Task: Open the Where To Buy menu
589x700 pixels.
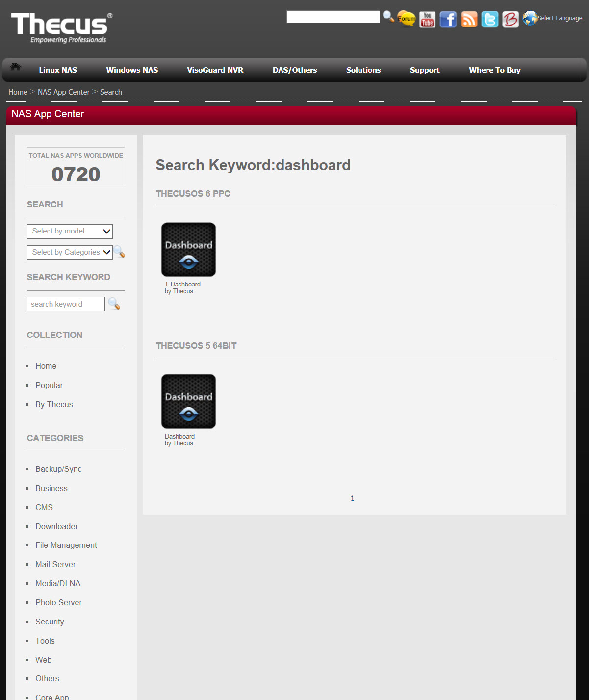Action: (495, 70)
